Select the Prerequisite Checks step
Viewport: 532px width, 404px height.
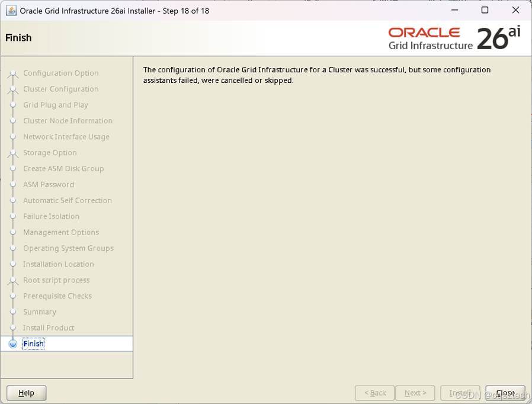click(57, 296)
